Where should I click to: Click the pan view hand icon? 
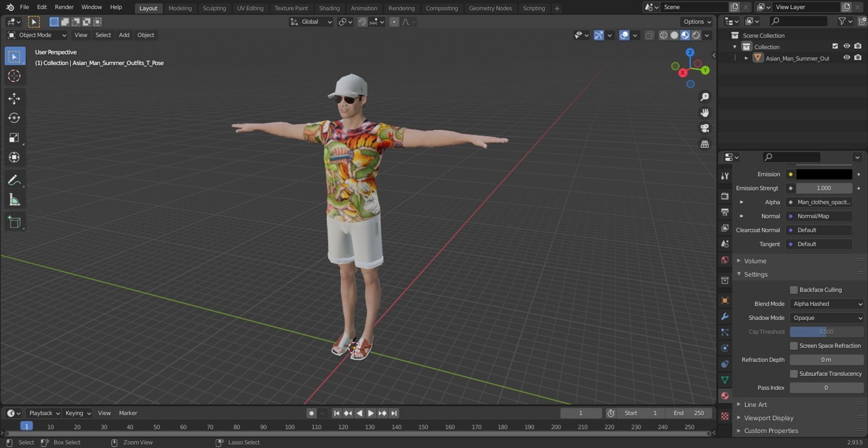[x=704, y=113]
